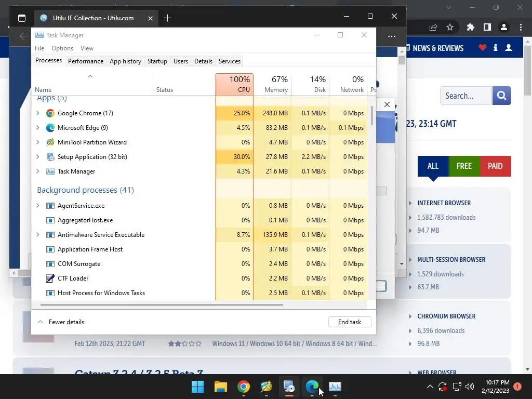Switch to the App history tab
Image resolution: width=532 pixels, height=399 pixels.
point(125,61)
